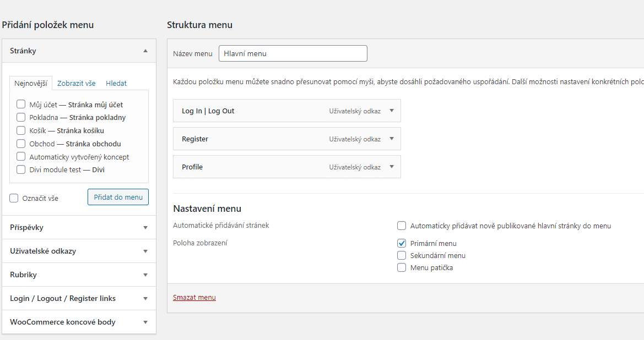Screen dimensions: 644x340
Task: Switch to the Zobrazit vše tab
Action: point(77,83)
